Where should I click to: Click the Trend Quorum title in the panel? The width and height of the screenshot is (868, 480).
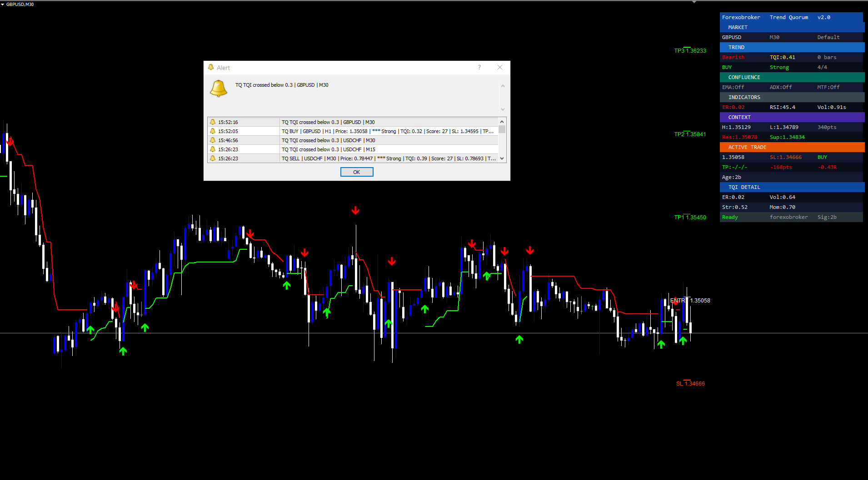(x=789, y=17)
